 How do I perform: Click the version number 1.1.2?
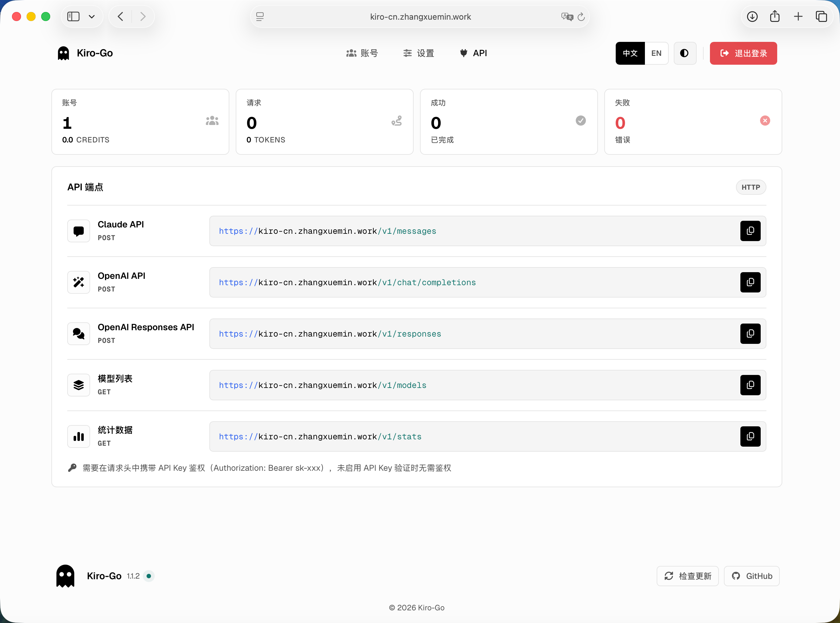133,576
